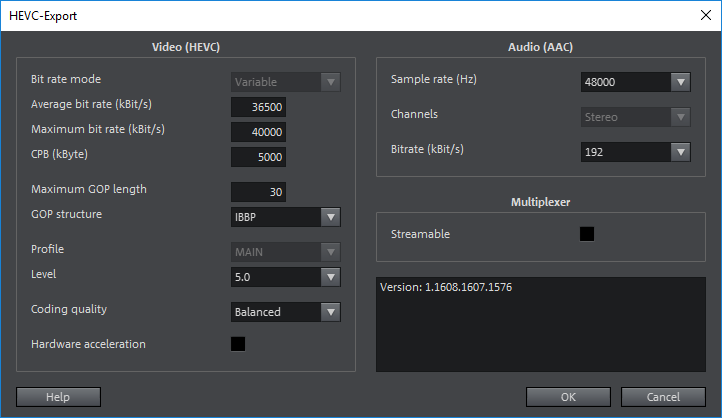The width and height of the screenshot is (722, 418).
Task: Click the disabled Bit rate mode dropdown
Action: pyautogui.click(x=285, y=82)
